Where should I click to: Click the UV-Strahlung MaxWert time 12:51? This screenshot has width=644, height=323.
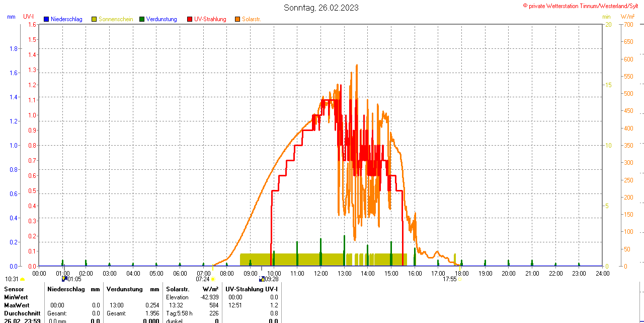235,305
